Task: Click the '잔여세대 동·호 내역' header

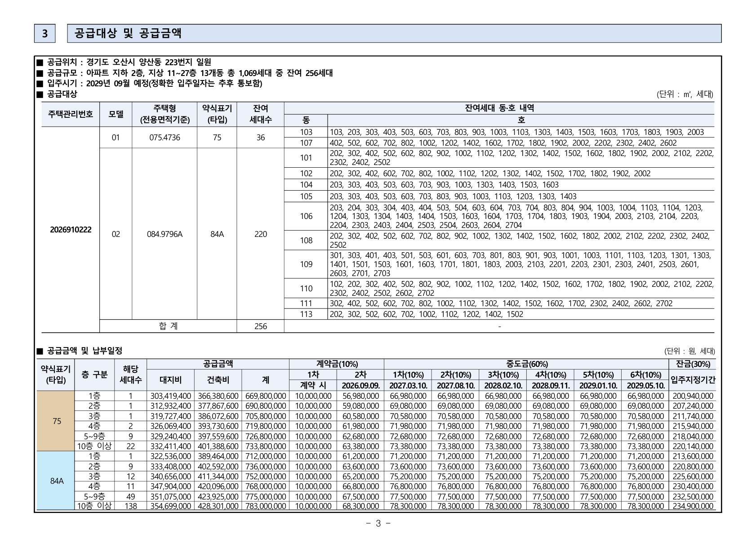Action: [499, 108]
